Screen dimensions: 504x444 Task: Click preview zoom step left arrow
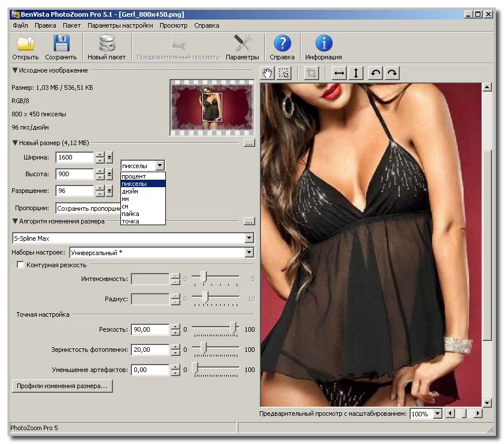450,414
